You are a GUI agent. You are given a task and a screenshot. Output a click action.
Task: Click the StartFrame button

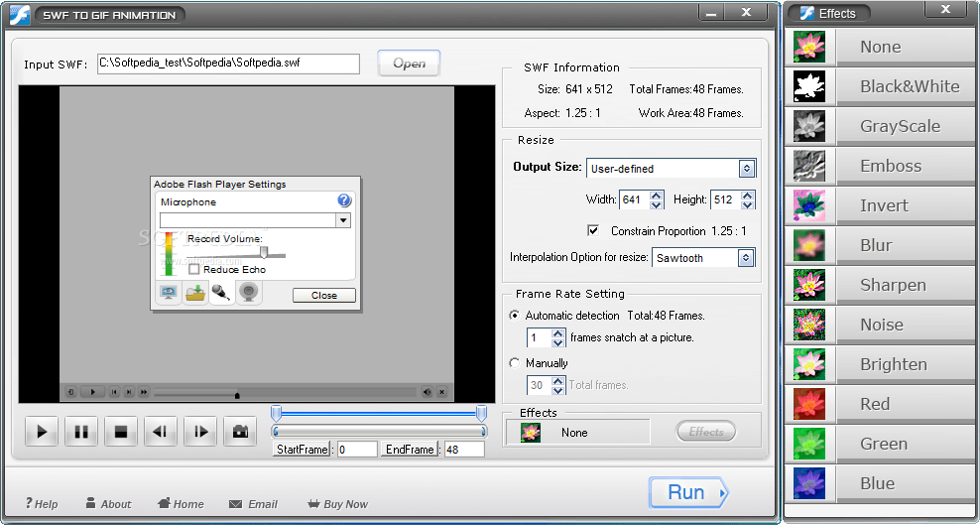tap(302, 450)
